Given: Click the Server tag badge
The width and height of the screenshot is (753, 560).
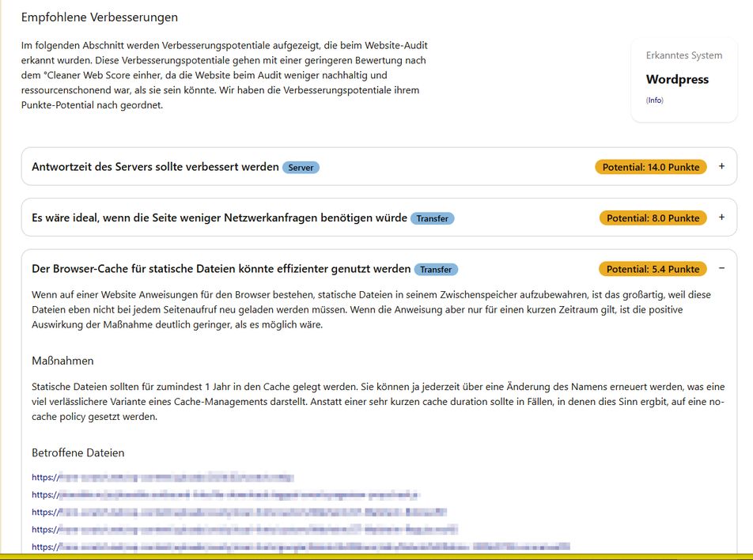Looking at the screenshot, I should (301, 167).
